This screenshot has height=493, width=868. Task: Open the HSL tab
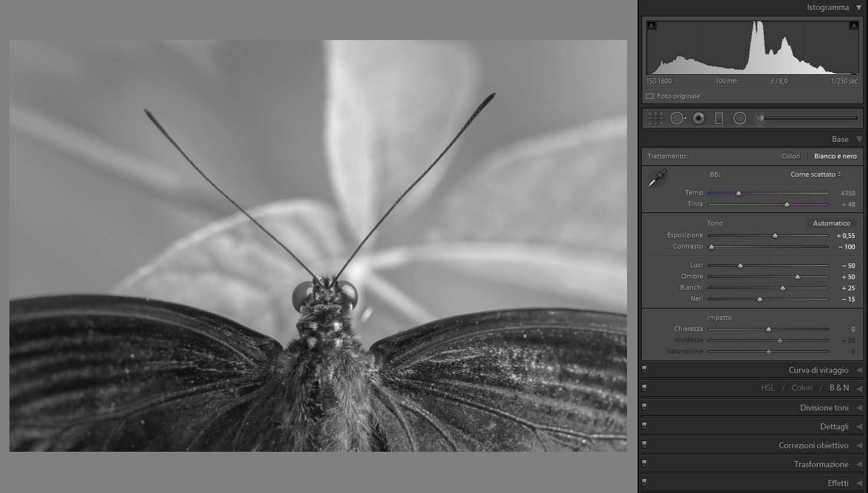pos(768,388)
